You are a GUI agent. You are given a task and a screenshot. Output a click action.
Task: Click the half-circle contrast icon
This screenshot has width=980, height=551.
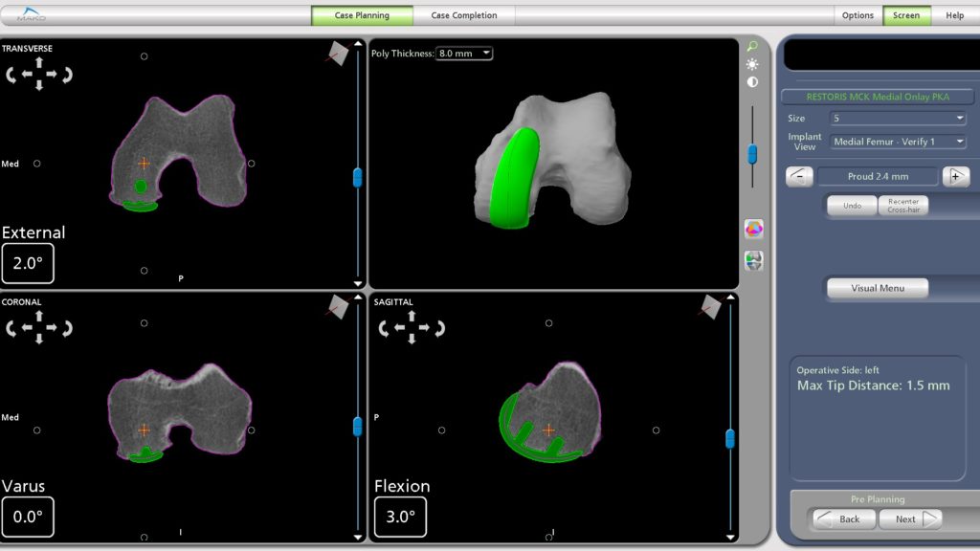(x=753, y=82)
